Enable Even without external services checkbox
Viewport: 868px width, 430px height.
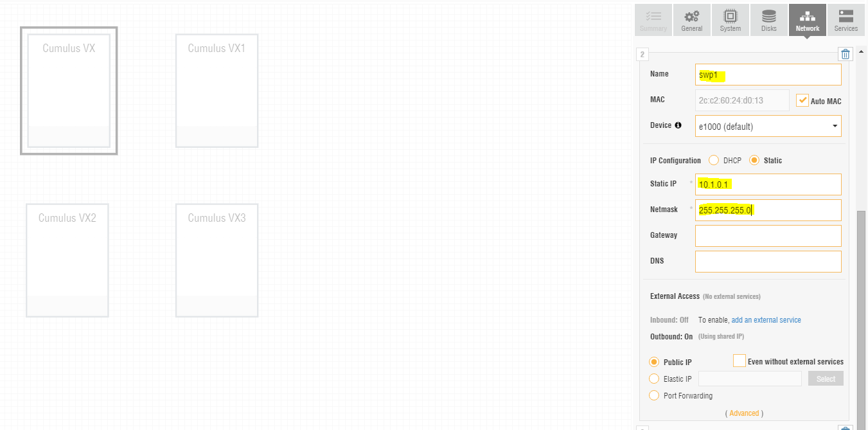pos(739,361)
